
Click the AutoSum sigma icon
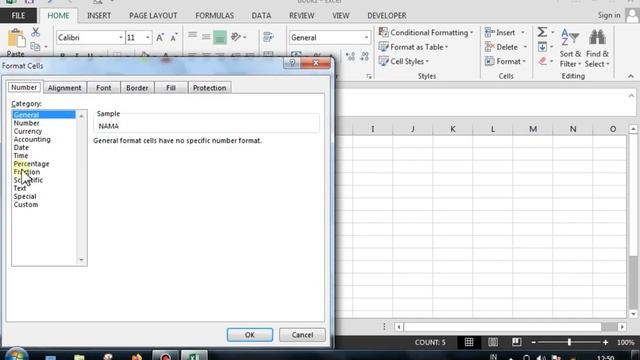pos(542,32)
